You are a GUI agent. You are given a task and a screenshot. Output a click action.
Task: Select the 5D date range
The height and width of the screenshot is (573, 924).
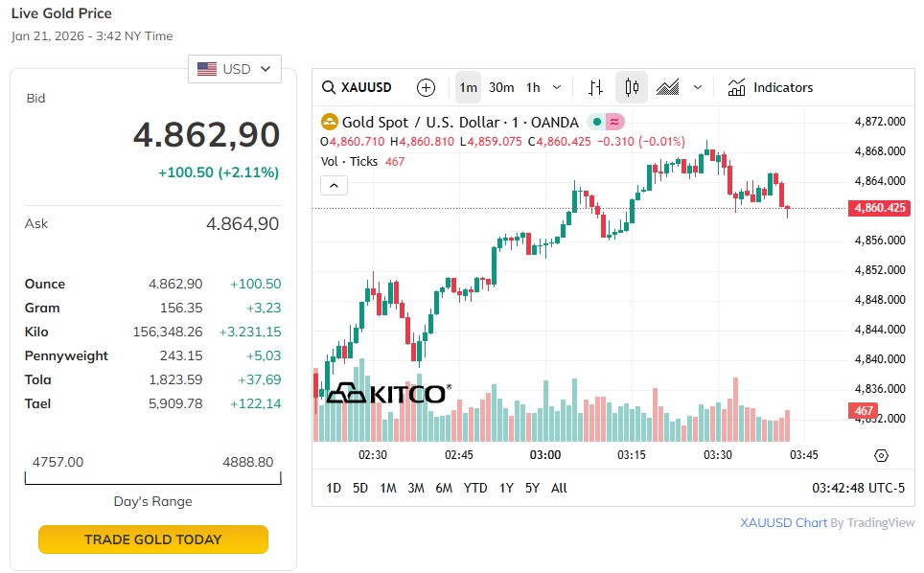[360, 488]
